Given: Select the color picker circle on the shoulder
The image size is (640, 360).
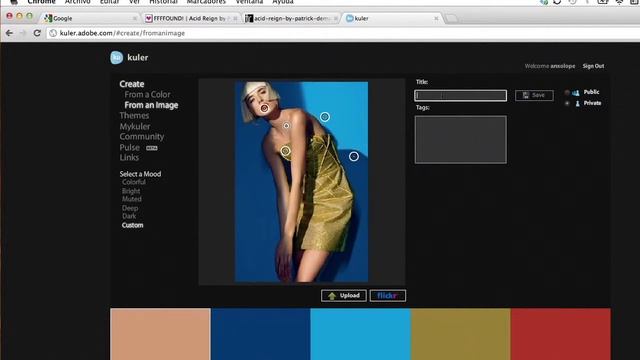Looking at the screenshot, I should [287, 125].
